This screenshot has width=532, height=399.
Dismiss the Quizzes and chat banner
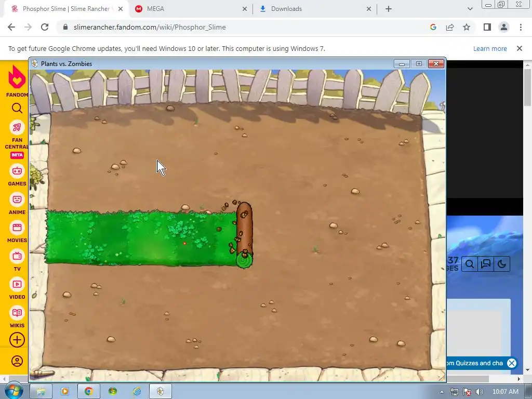click(512, 363)
